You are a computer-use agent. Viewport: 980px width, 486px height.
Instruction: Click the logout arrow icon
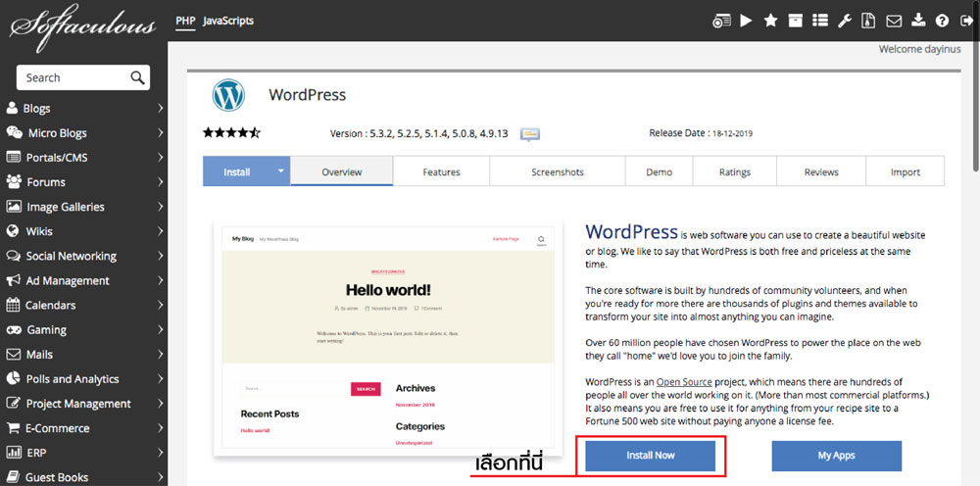pyautogui.click(x=965, y=21)
